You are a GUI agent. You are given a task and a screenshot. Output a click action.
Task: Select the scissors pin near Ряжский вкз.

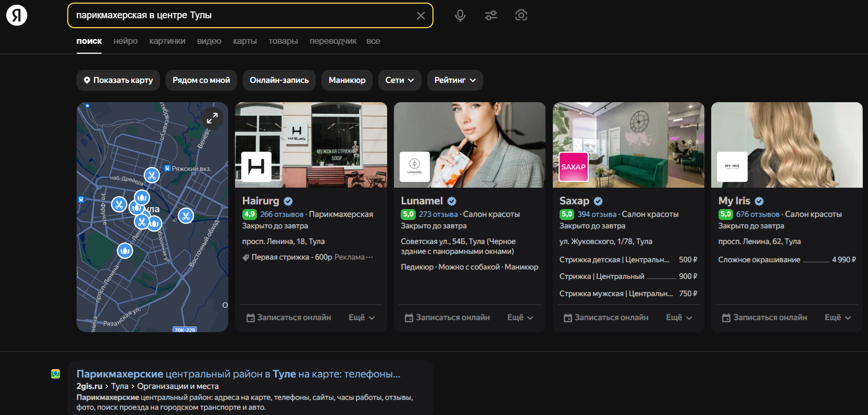tap(152, 175)
